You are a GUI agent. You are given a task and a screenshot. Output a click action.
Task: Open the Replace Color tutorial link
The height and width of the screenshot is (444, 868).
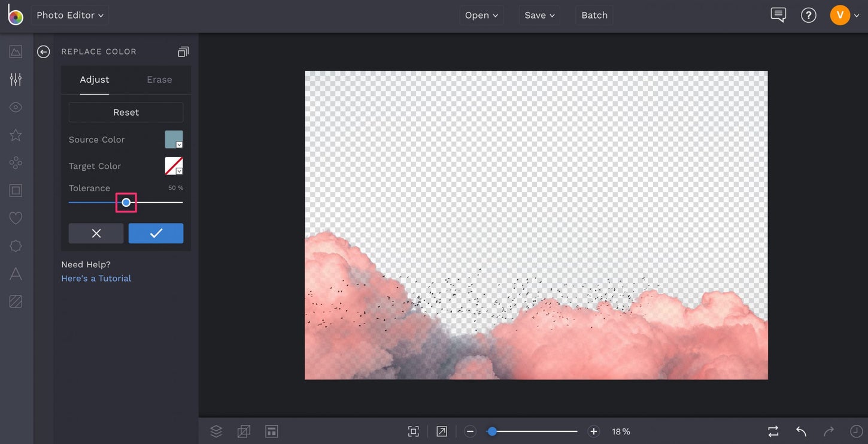pos(96,278)
